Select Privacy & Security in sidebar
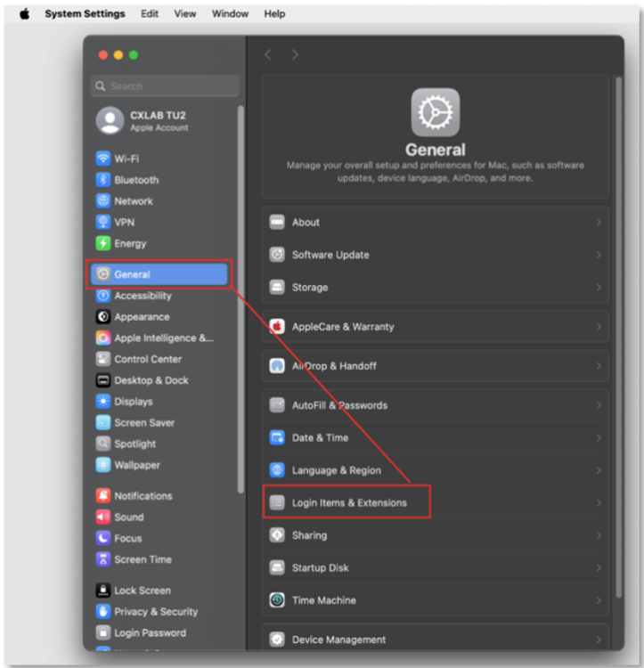 point(156,612)
